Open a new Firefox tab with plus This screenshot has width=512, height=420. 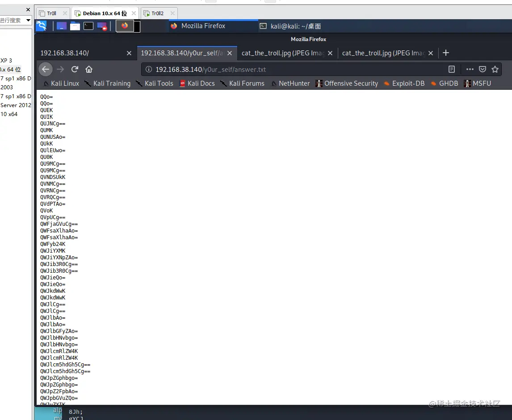click(446, 53)
